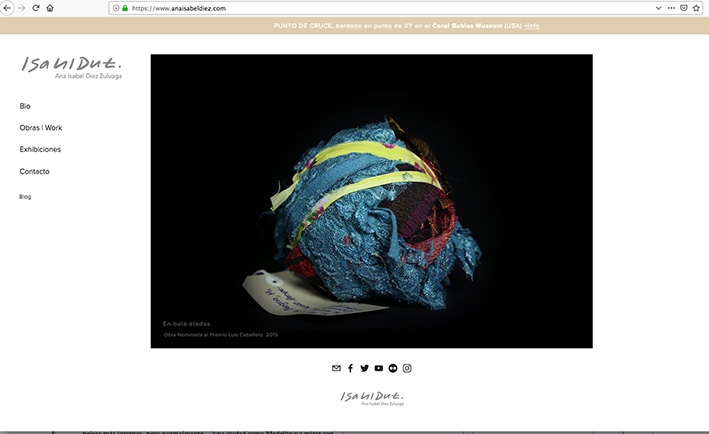This screenshot has height=434, width=709.
Task: Click the Ana Isabel Diez Zuluaga subtitle
Action: [88, 76]
